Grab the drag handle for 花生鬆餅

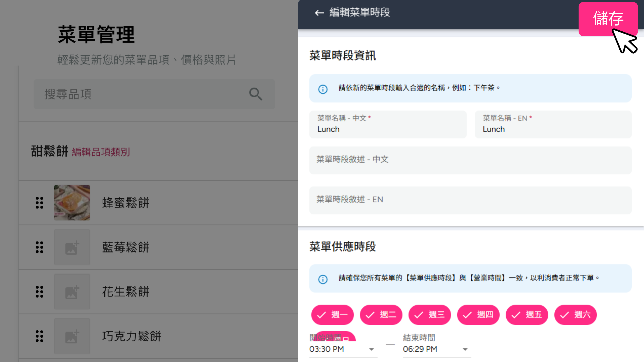point(40,292)
